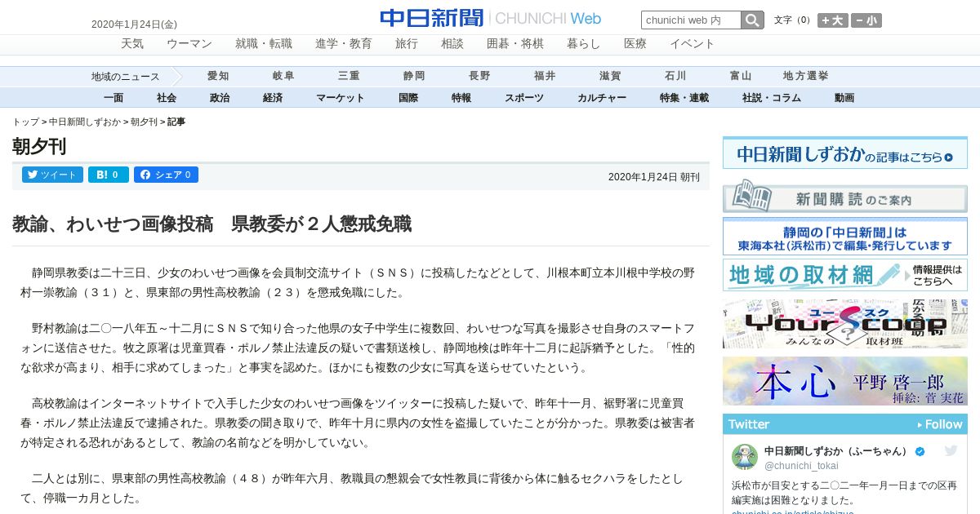
Task: Open 本心 平野啓一郎 novel banner
Action: click(845, 381)
